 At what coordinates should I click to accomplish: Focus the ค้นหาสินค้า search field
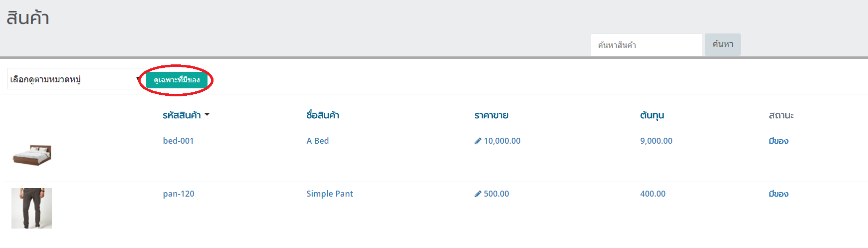click(646, 45)
